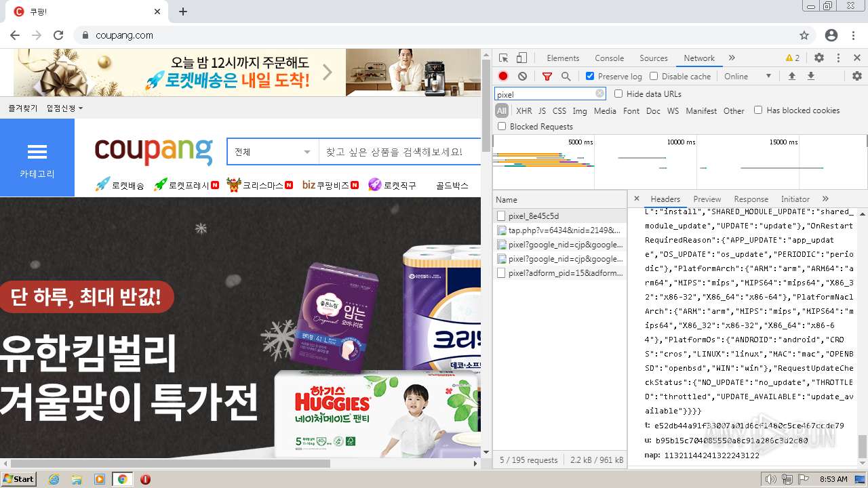Expand more request detail tabs chevron
This screenshot has width=868, height=488.
825,199
